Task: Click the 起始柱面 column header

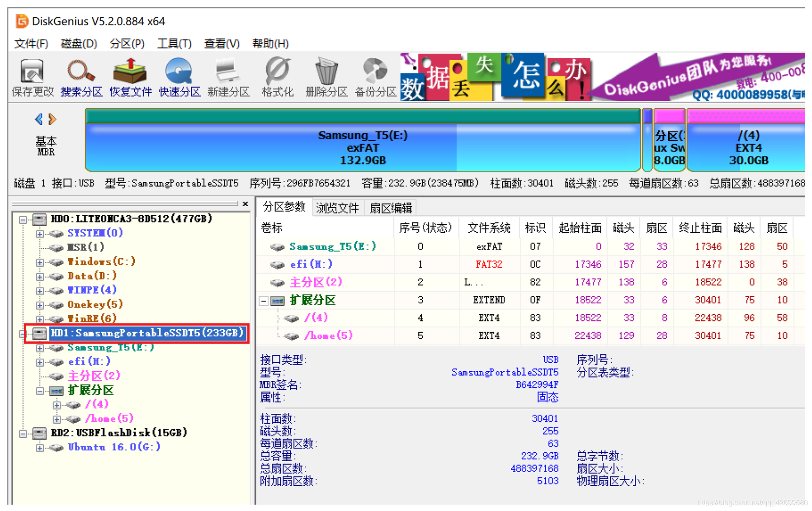Action: [x=580, y=228]
